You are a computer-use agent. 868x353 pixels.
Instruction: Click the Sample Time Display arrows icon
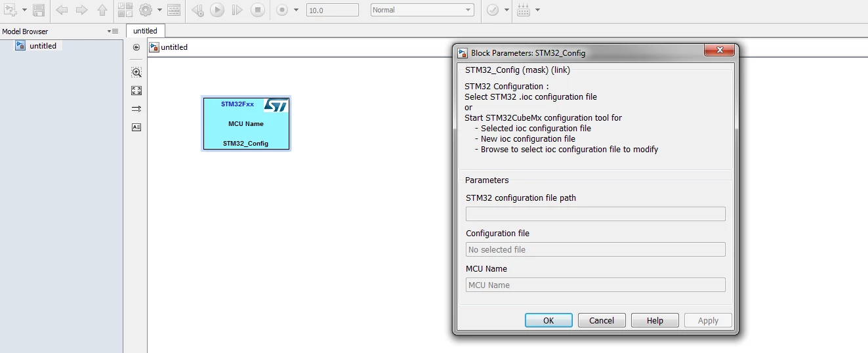[x=136, y=109]
